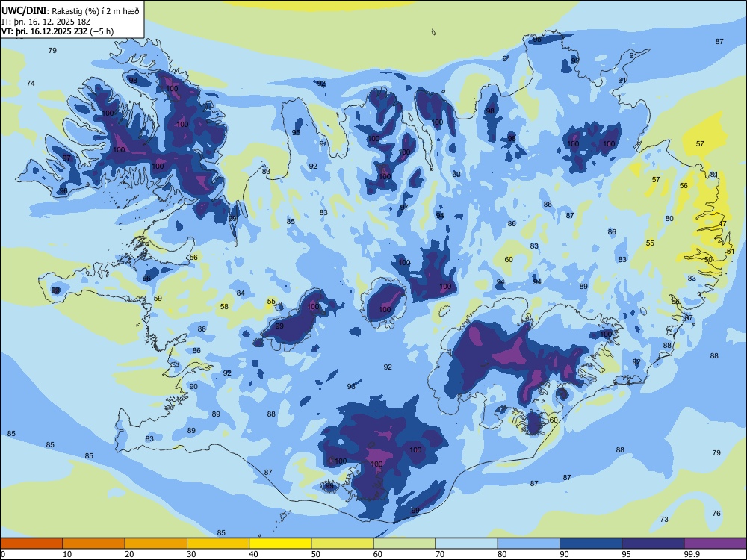Click the '74' humidity value on the map
This screenshot has width=747, height=560.
pos(31,84)
